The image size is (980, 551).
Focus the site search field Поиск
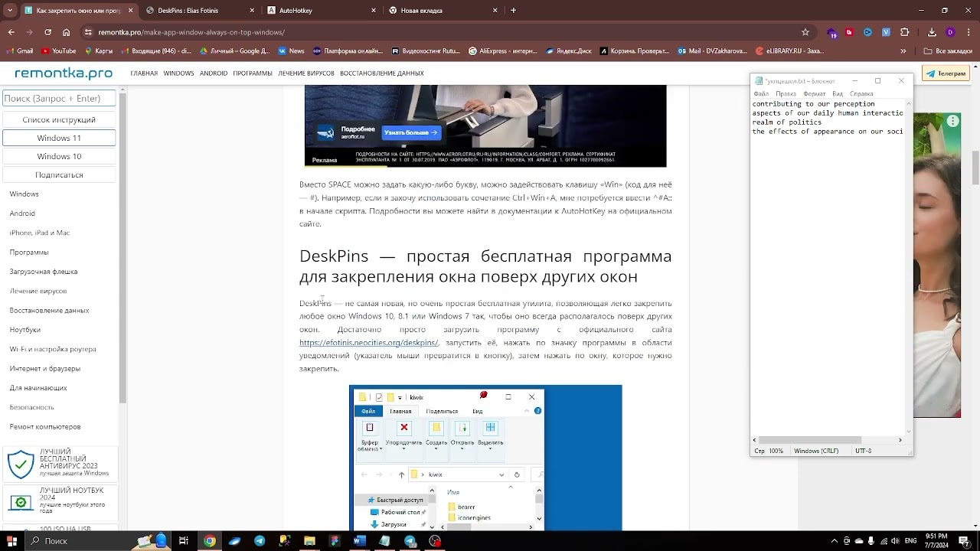click(x=59, y=98)
